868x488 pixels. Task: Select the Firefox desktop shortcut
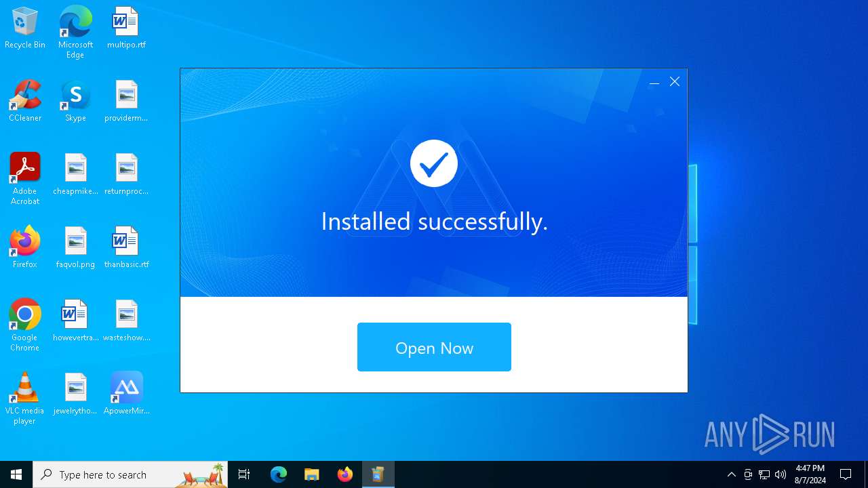pyautogui.click(x=25, y=248)
